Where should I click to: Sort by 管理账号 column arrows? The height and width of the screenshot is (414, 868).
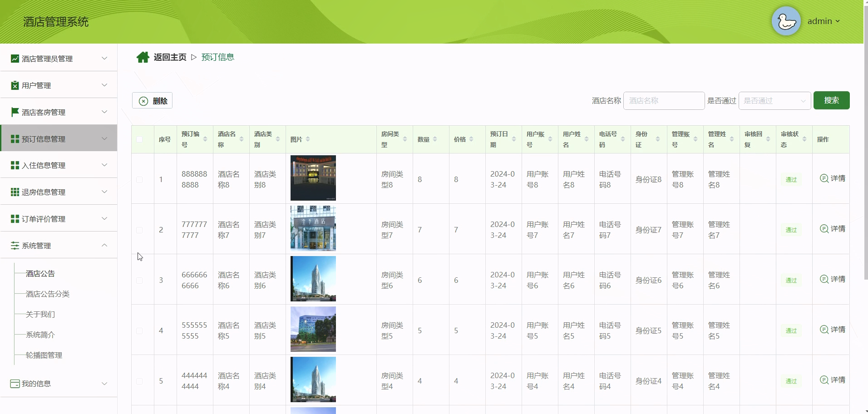695,139
